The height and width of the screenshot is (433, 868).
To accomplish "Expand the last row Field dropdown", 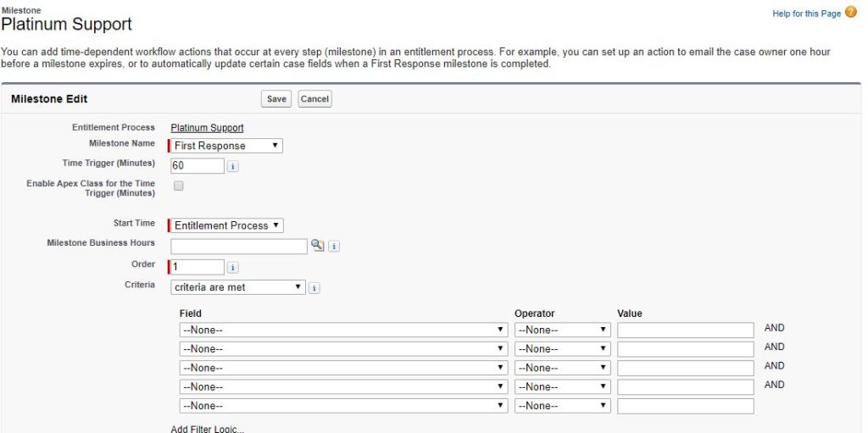I will [x=343, y=406].
